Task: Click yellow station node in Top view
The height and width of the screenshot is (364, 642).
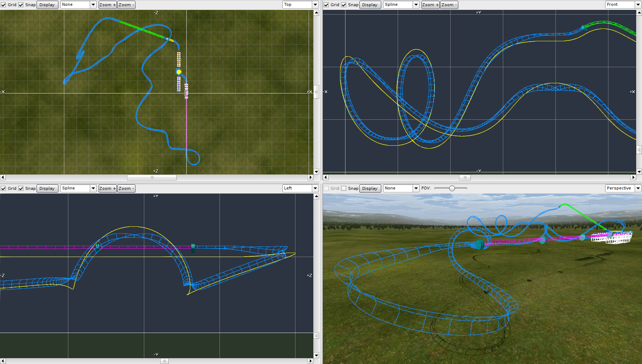Action: [x=179, y=72]
